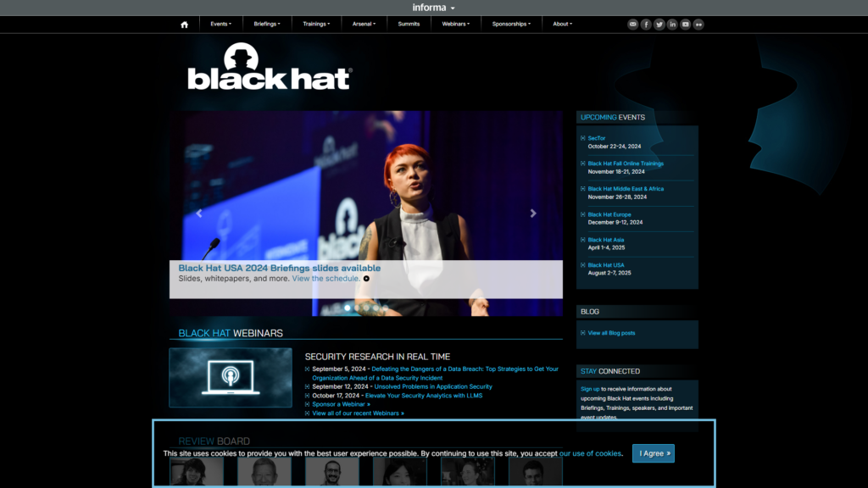Open the Black Hat USA 2024 Briefings slides headline
Image resolution: width=868 pixels, height=488 pixels.
pos(280,268)
